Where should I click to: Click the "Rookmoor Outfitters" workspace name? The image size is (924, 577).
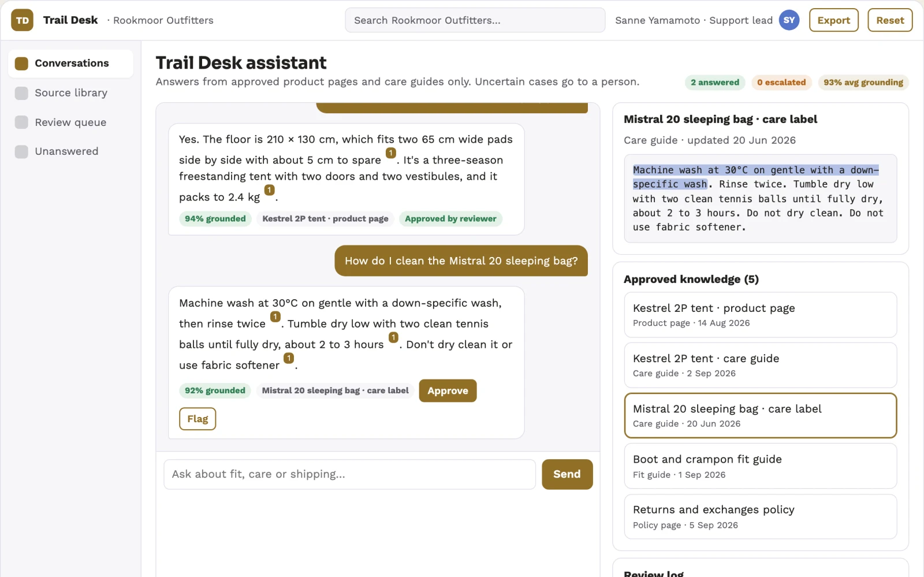point(163,21)
